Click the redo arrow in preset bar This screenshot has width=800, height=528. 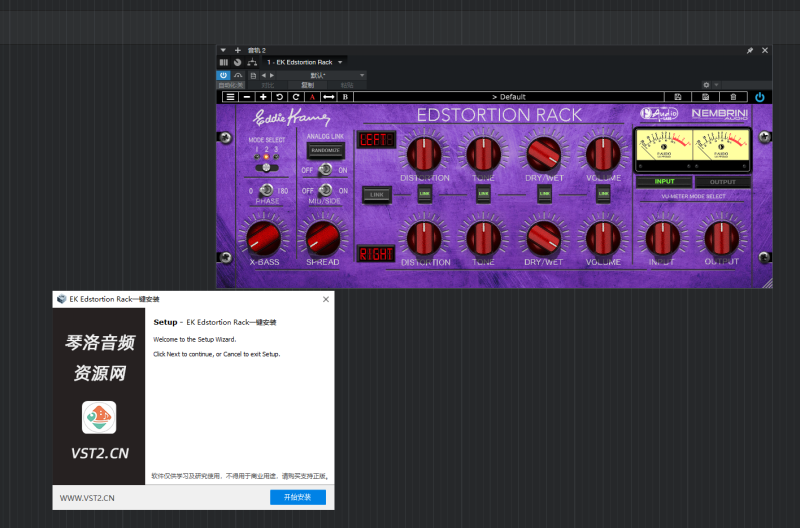295,97
